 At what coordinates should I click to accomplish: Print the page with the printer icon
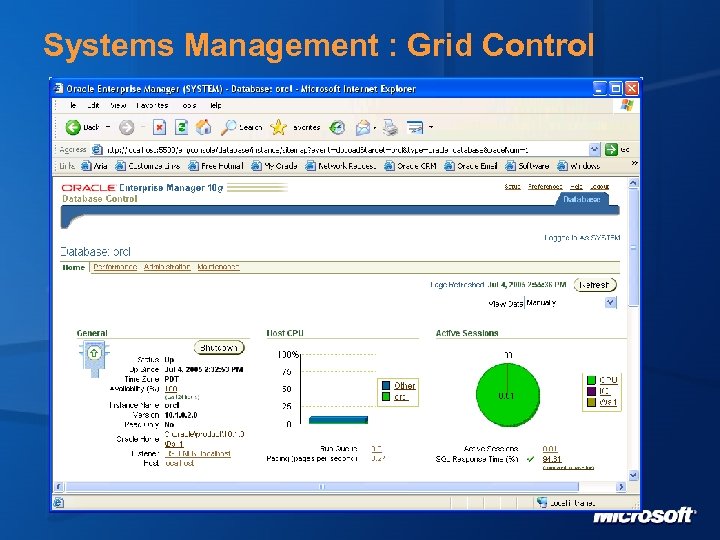[390, 127]
